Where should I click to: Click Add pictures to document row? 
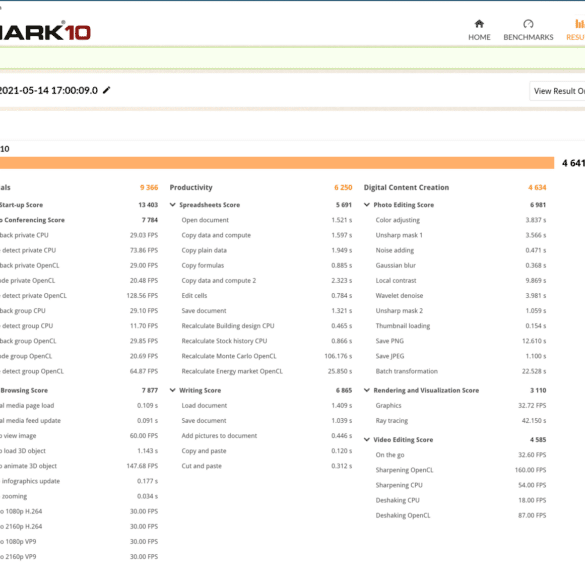[x=267, y=436]
